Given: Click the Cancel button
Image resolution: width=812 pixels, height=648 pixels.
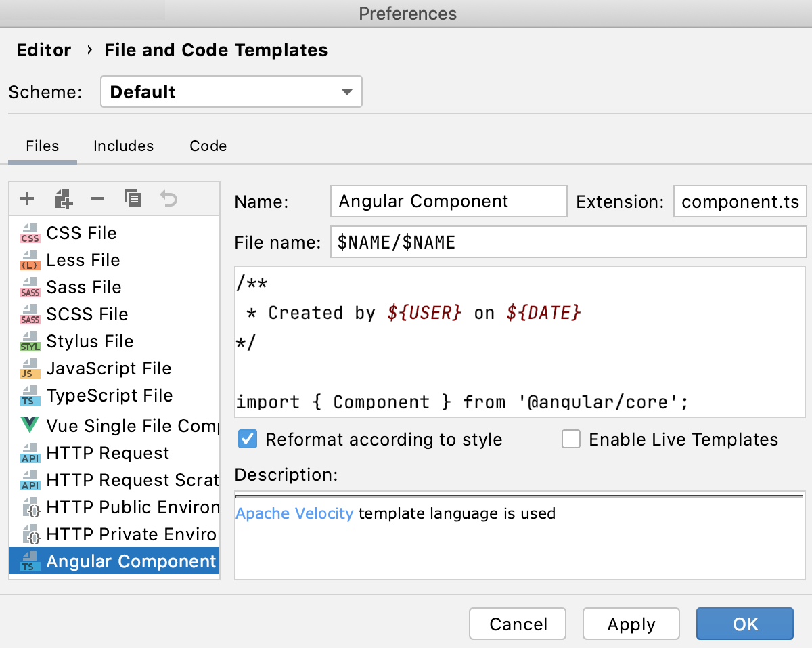Looking at the screenshot, I should click(518, 624).
